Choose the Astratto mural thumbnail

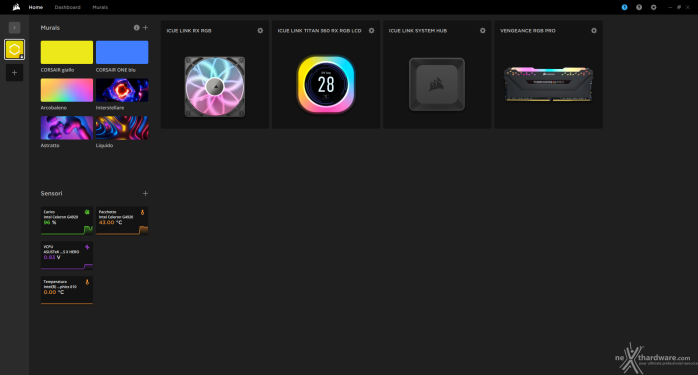(x=67, y=128)
